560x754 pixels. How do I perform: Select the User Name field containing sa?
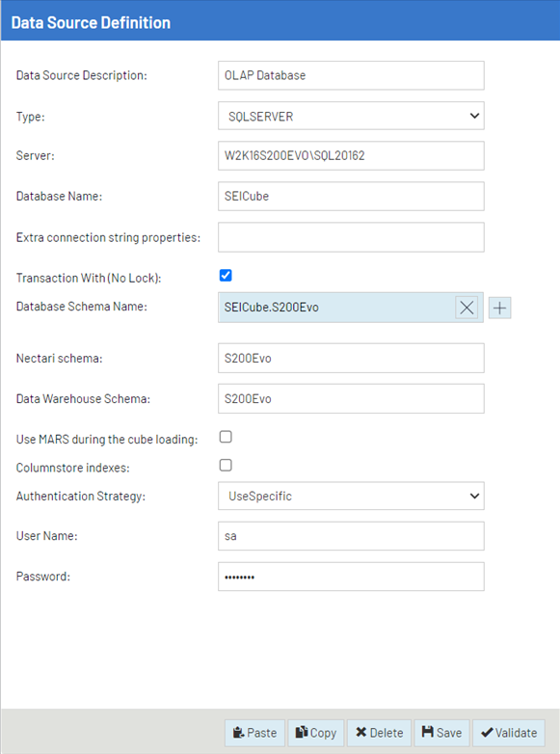tap(351, 536)
